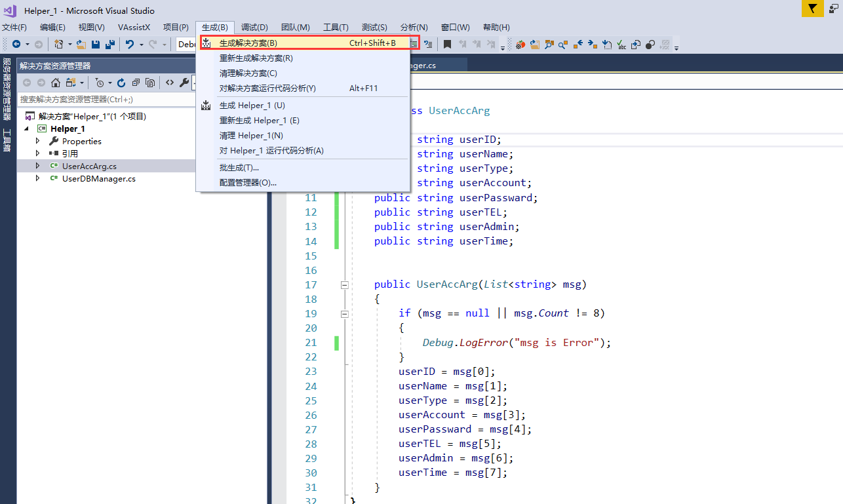Expand the 引用 references node
Screen dimensions: 843x504
38,153
